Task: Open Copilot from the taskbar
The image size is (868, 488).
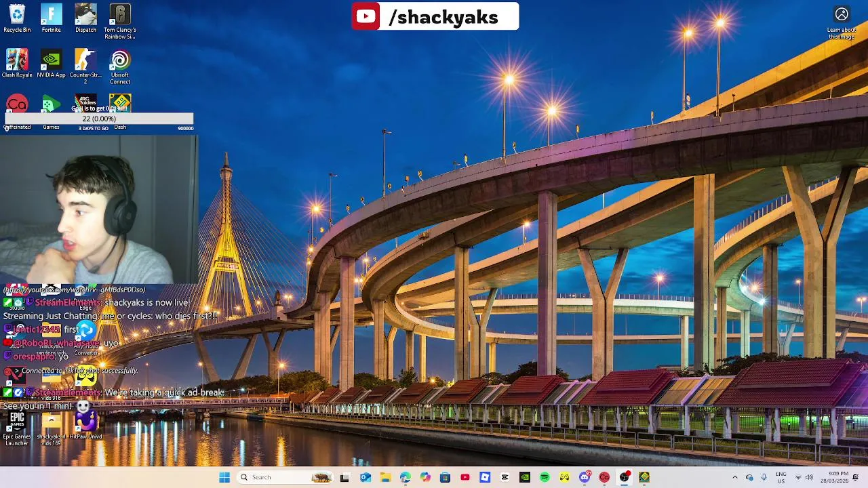Action: [x=425, y=477]
